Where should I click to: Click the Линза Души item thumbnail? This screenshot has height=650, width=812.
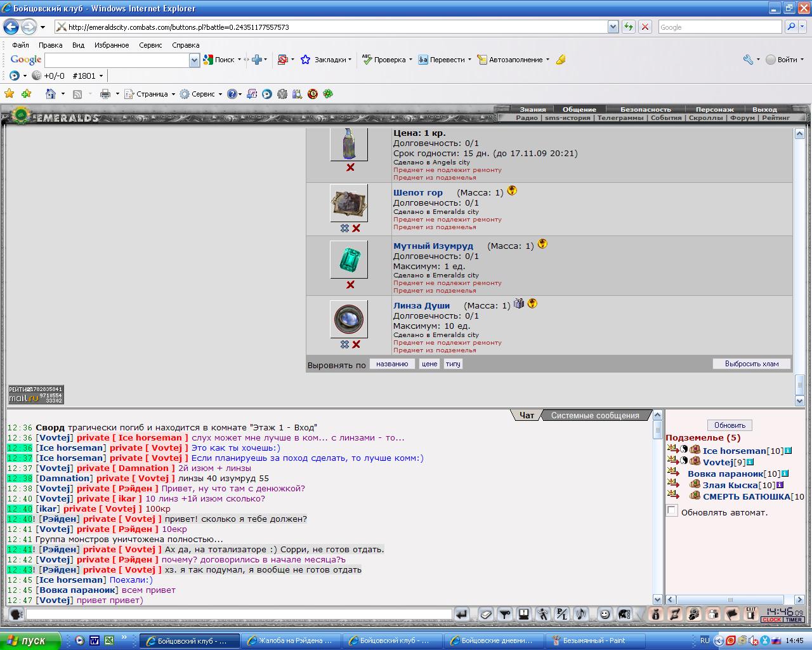pyautogui.click(x=349, y=319)
